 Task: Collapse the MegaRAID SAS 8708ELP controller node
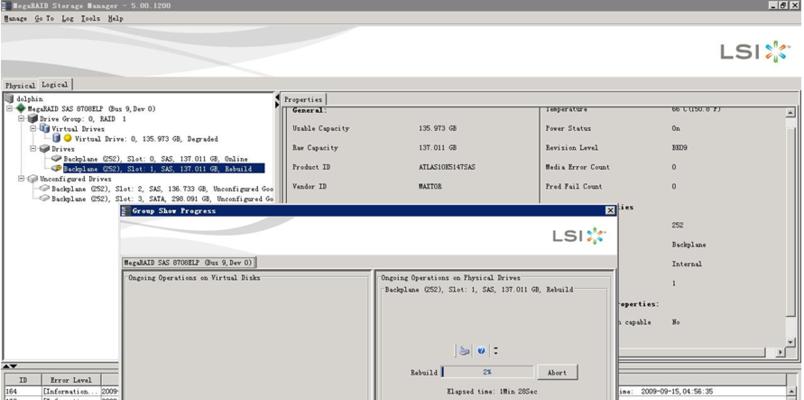pyautogui.click(x=9, y=109)
